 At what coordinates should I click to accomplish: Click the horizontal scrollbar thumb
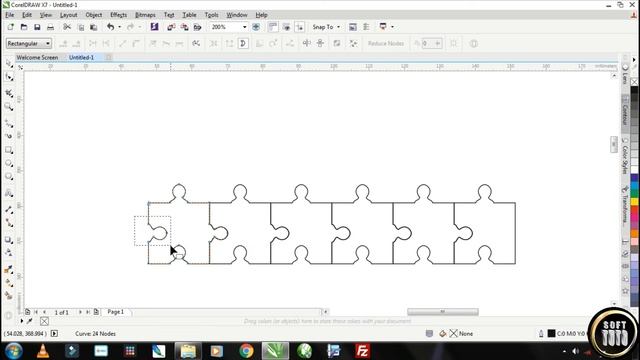(x=443, y=312)
